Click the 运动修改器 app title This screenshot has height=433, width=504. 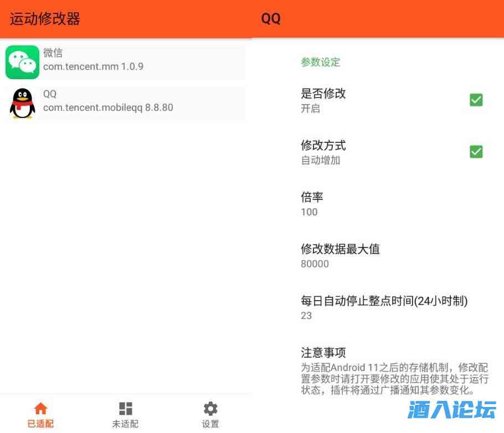point(45,19)
